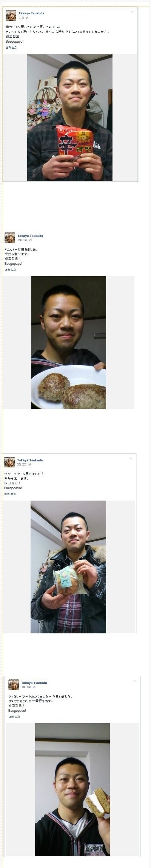Open profile avatar on the ramen post

11,15
